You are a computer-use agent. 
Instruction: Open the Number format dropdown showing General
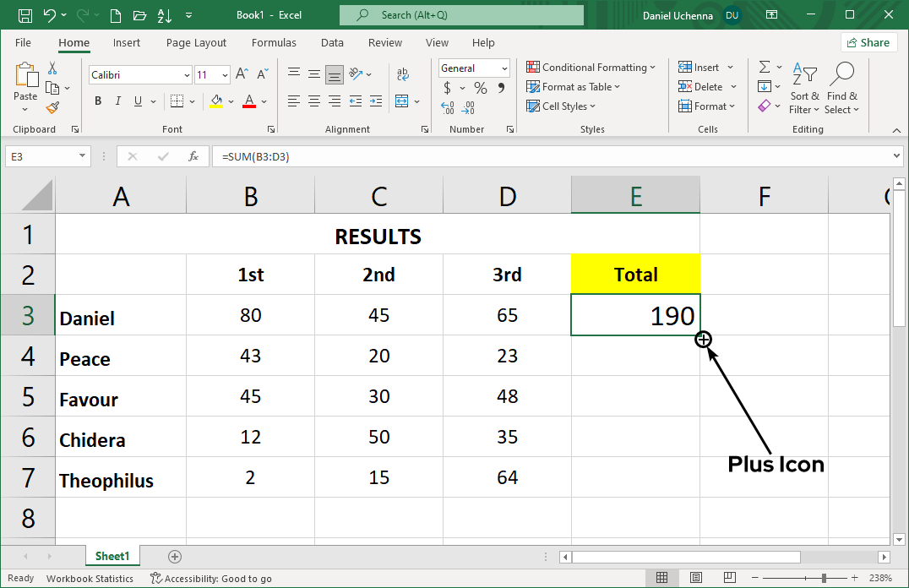click(x=503, y=68)
